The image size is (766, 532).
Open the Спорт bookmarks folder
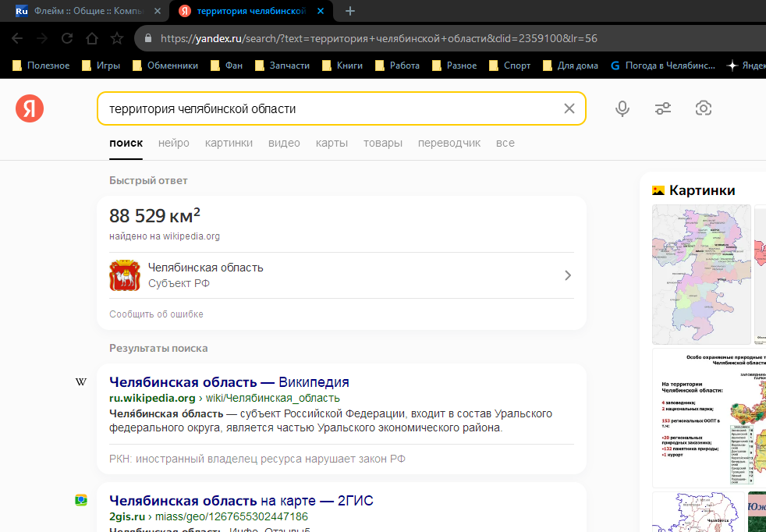point(509,66)
